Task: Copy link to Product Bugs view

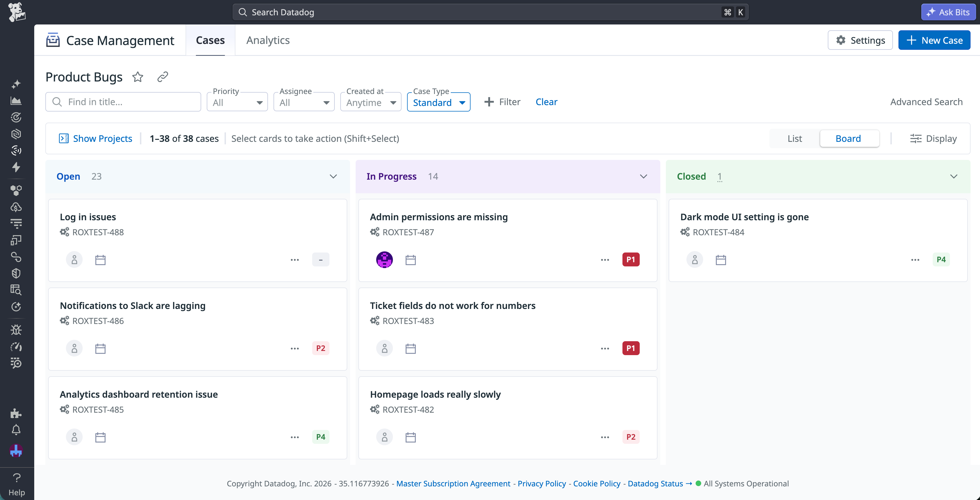Action: click(163, 77)
